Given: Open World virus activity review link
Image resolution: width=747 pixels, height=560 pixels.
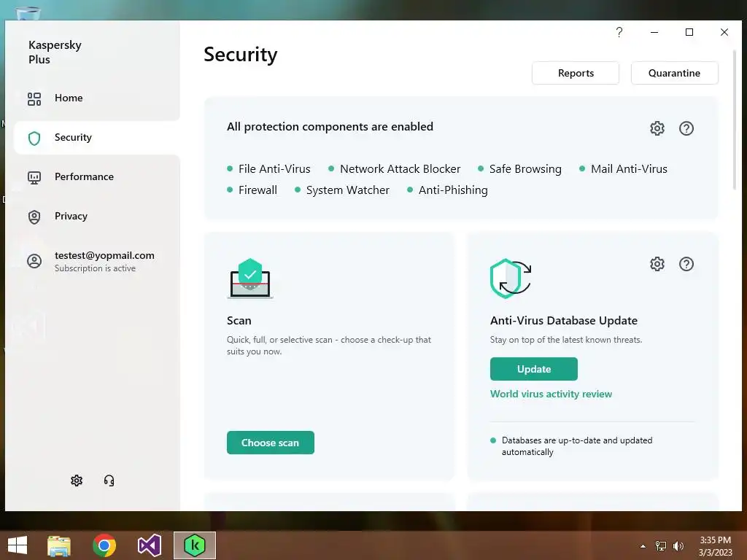Looking at the screenshot, I should 551,394.
